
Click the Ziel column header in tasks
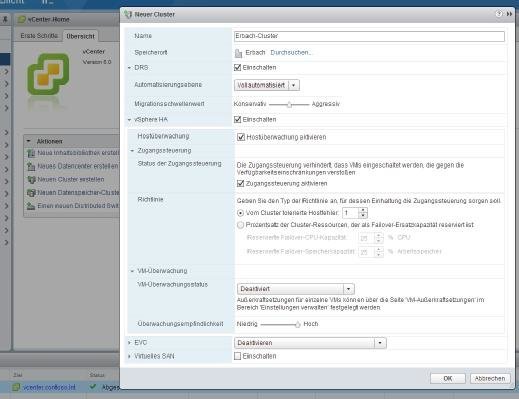coord(17,375)
